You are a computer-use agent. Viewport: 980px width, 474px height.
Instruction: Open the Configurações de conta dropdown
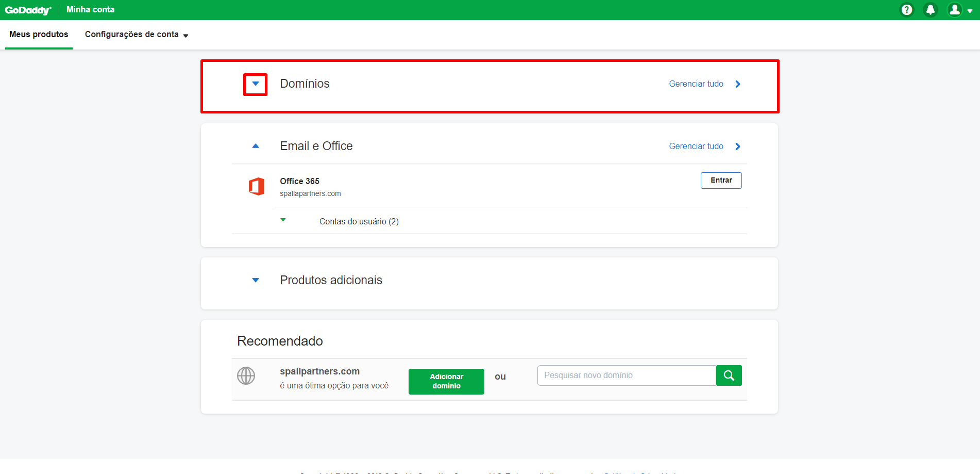click(x=137, y=35)
